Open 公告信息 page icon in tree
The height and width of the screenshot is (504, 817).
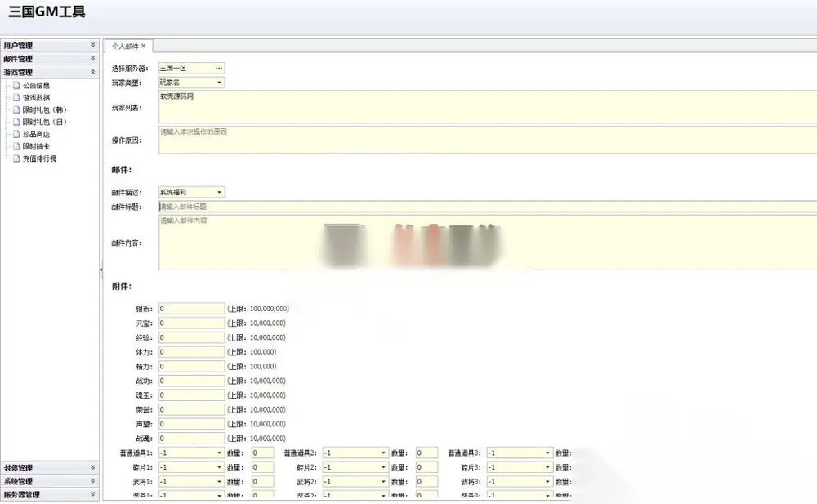[16, 85]
